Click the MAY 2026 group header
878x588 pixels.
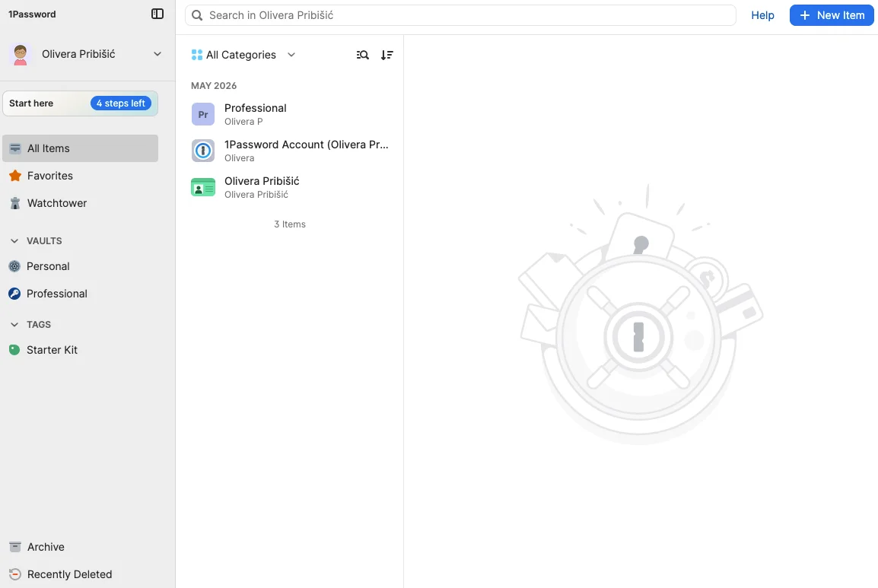coord(214,86)
